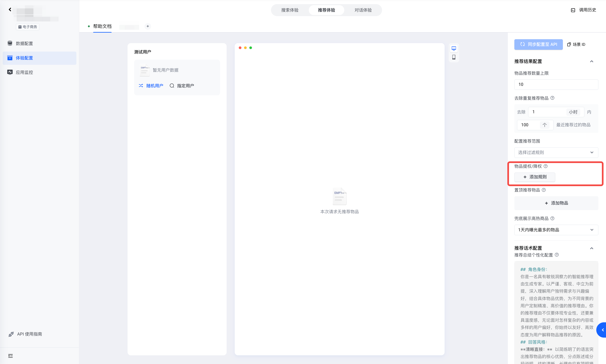Copy the scene ID
This screenshot has height=364, width=606.
[576, 44]
